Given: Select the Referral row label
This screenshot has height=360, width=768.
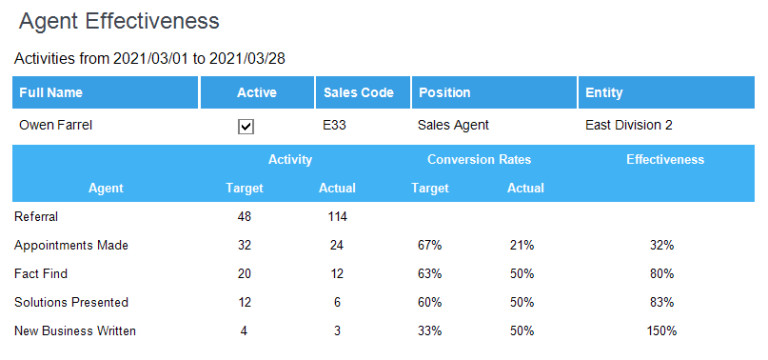Looking at the screenshot, I should click(x=36, y=216).
